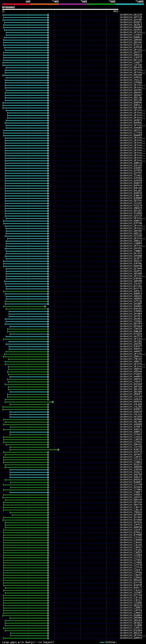
Task: Click the white query sequence bar
Action: point(60,10)
